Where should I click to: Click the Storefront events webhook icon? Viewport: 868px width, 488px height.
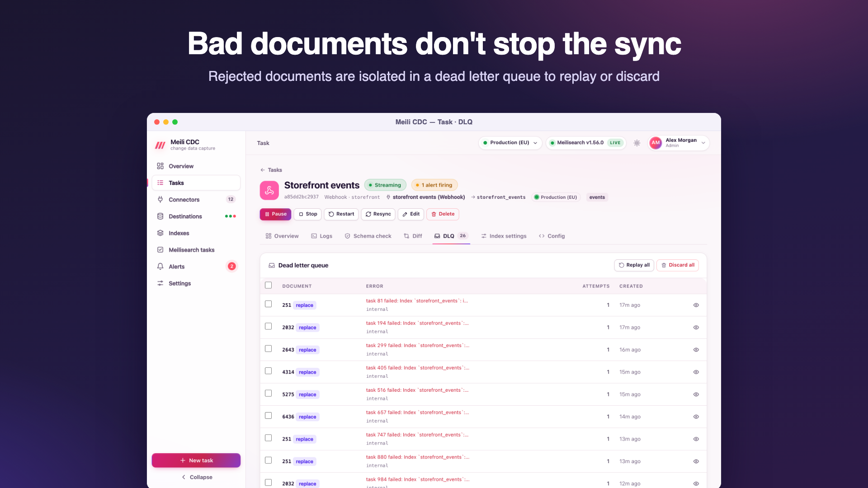[x=269, y=190]
